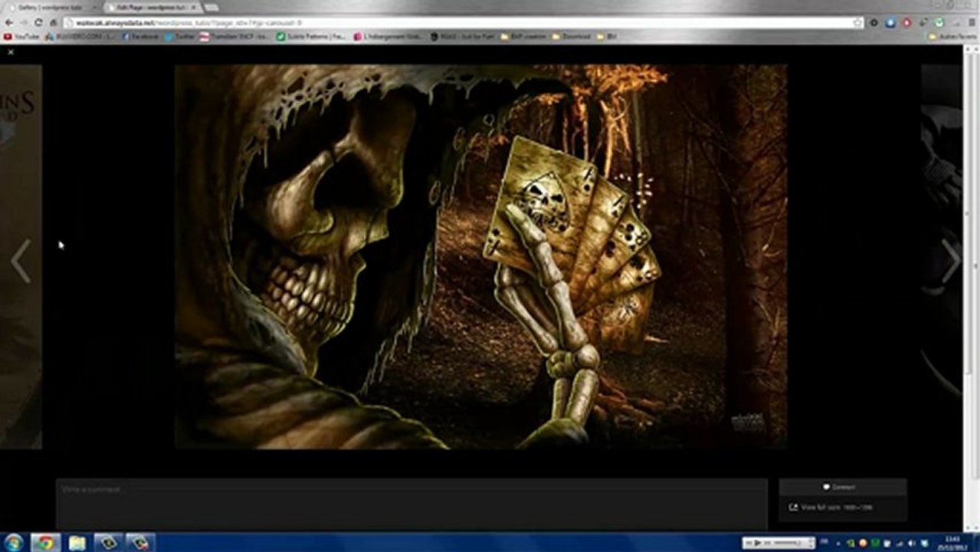Bookmark this page with the star icon
980x552 pixels.
click(857, 23)
